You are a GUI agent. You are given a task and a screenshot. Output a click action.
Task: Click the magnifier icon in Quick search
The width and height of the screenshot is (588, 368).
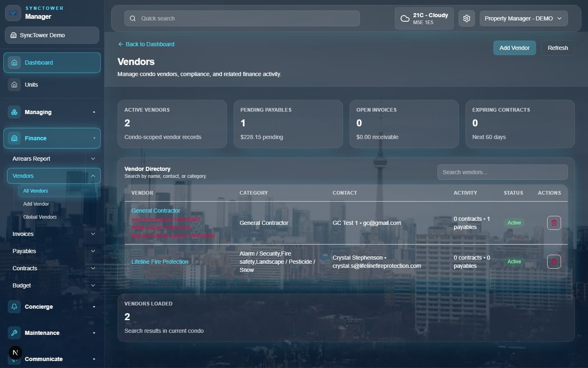pyautogui.click(x=133, y=18)
